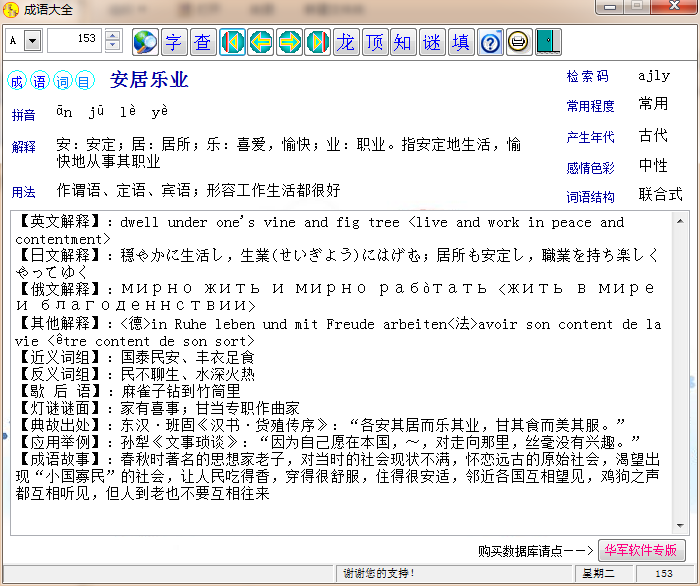Click the record number field showing 153

[x=74, y=40]
